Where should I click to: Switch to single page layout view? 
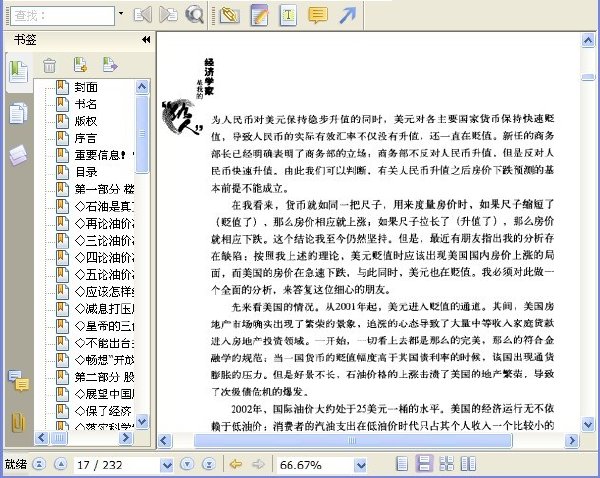[x=402, y=464]
